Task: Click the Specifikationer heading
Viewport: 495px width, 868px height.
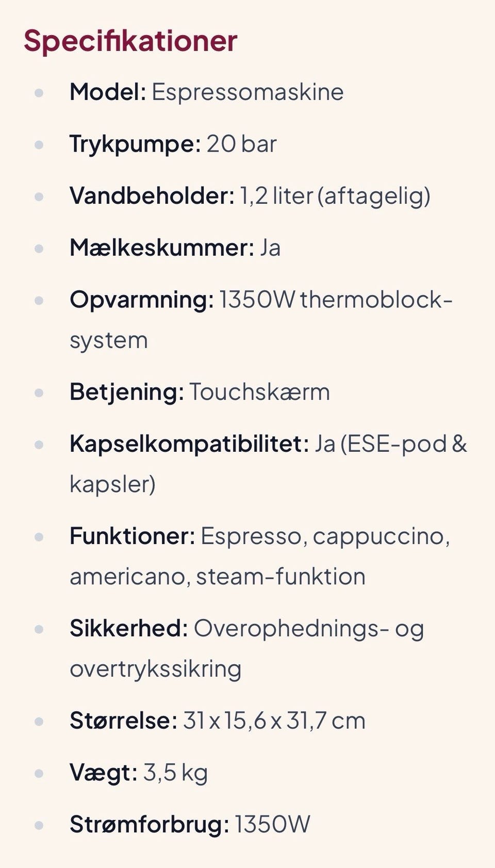Action: [x=130, y=41]
